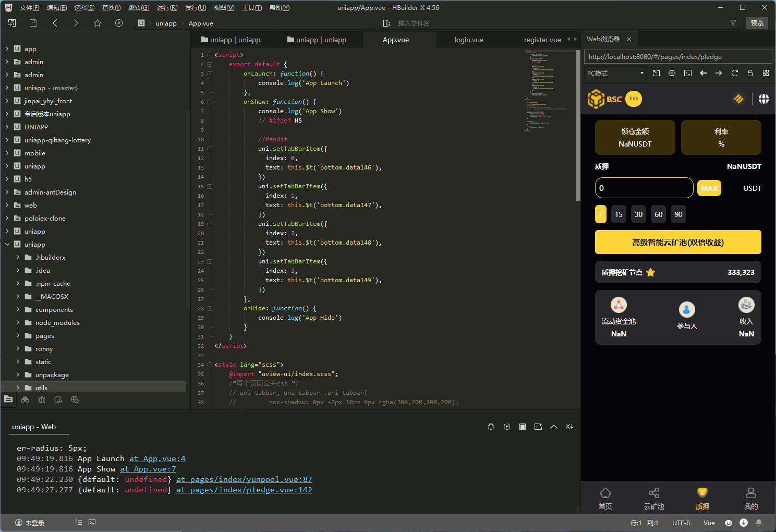Switch to the login.vue tab
This screenshot has width=776, height=532.
(x=469, y=40)
